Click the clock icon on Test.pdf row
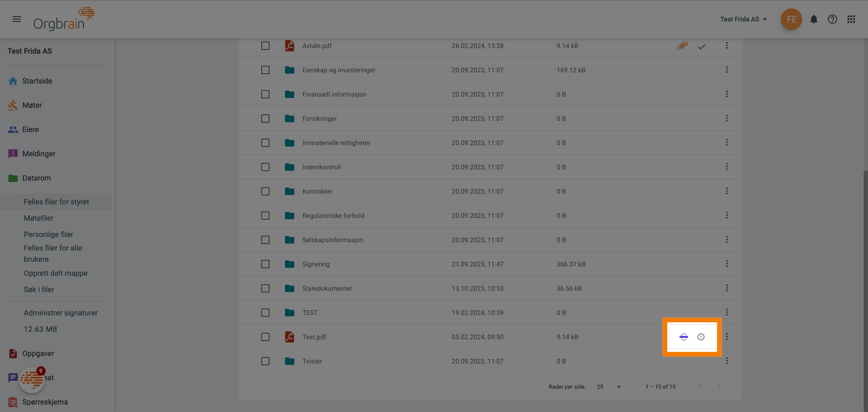Screen dimensions: 868x412 701,337
